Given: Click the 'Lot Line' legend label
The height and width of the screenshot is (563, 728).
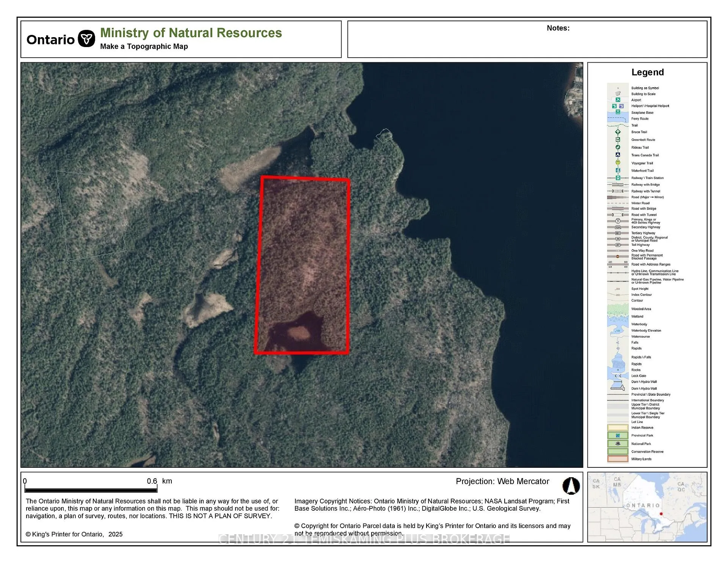Looking at the screenshot, I should pos(637,422).
